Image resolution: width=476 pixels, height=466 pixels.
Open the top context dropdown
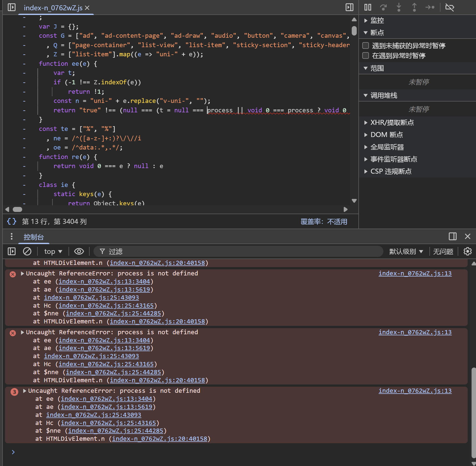click(x=53, y=251)
